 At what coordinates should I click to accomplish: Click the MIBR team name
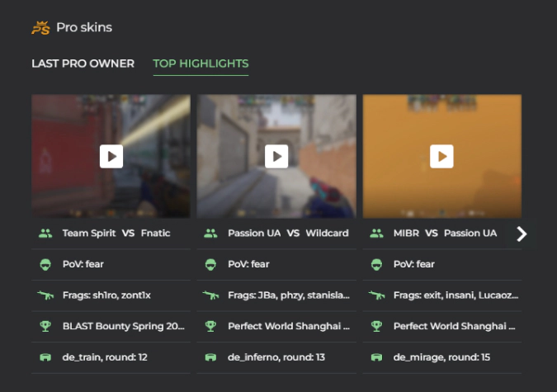[406, 234]
